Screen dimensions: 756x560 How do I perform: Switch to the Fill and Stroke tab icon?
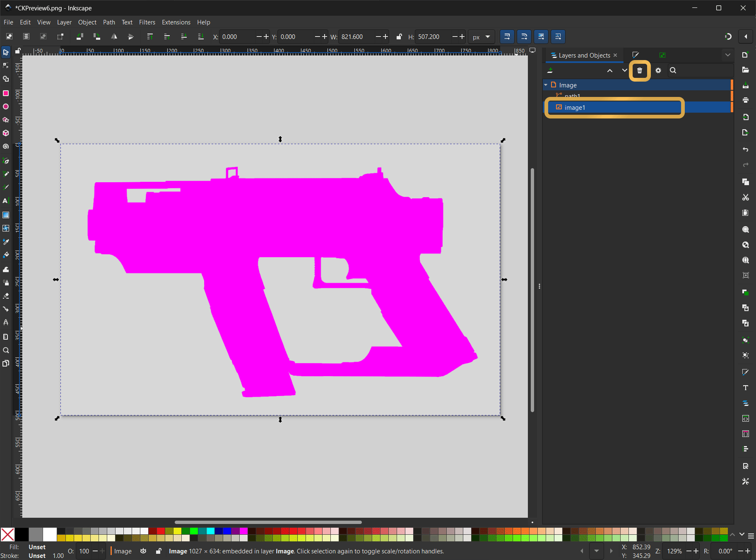click(x=636, y=55)
